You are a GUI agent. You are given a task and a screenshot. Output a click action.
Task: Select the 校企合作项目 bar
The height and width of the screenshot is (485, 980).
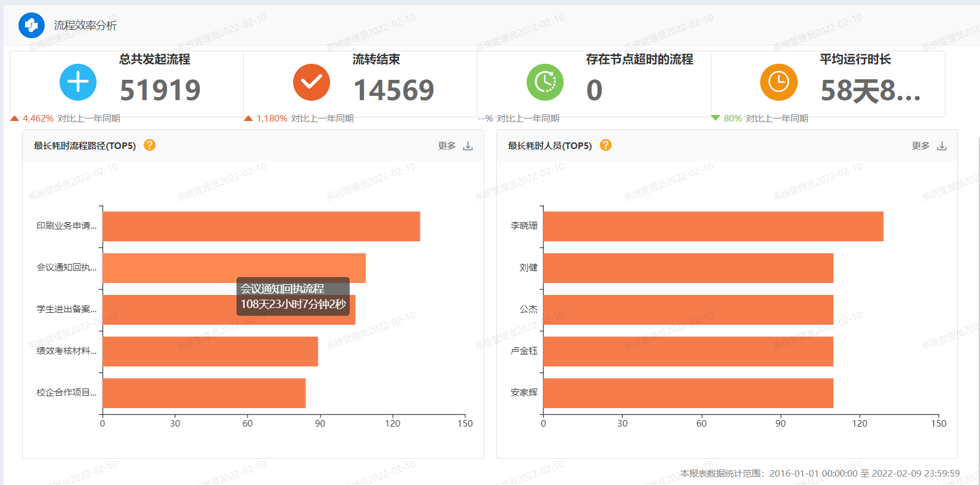coord(204,393)
